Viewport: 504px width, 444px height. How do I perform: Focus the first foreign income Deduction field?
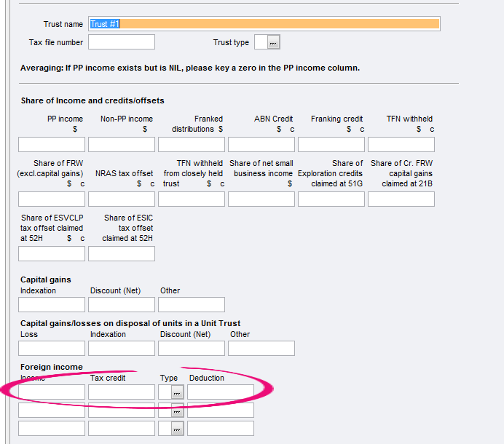click(221, 392)
